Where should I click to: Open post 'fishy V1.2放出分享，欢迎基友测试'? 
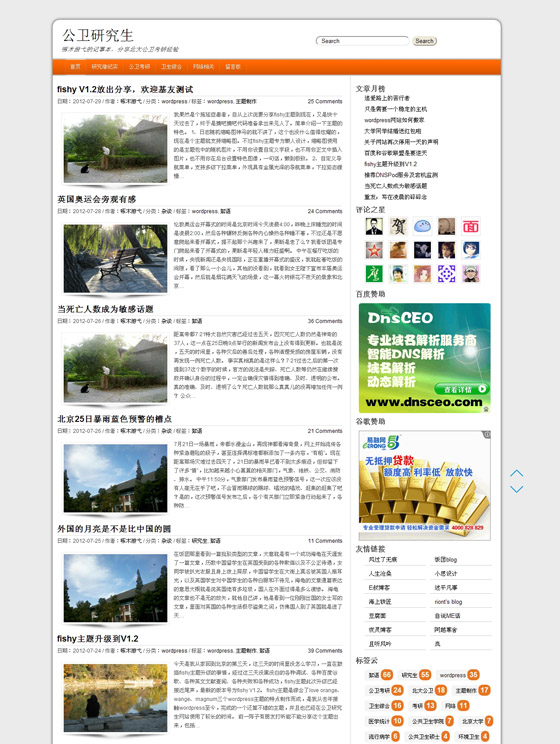tap(125, 89)
